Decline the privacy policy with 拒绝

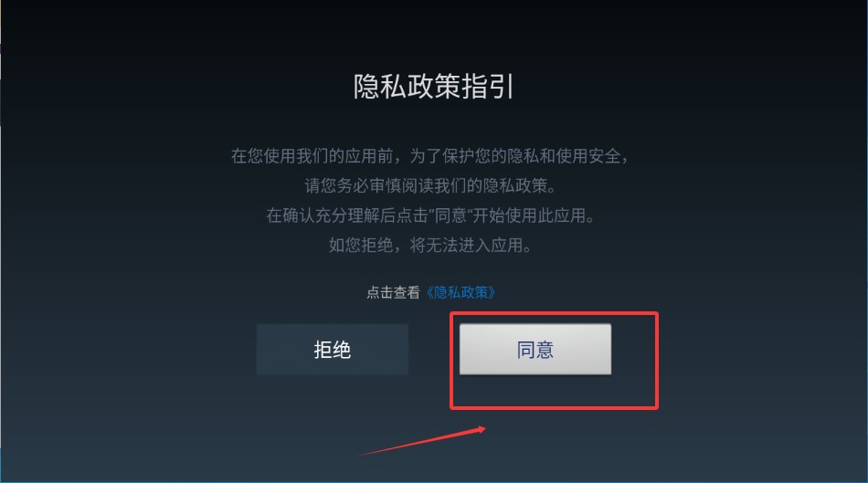click(x=333, y=349)
